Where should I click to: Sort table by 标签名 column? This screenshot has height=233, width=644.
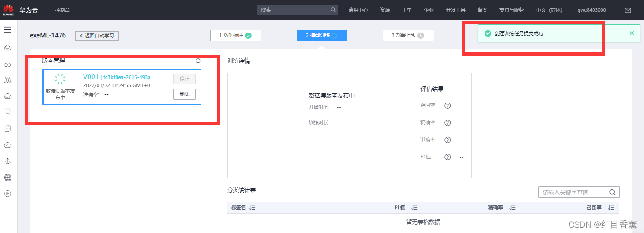252,208
